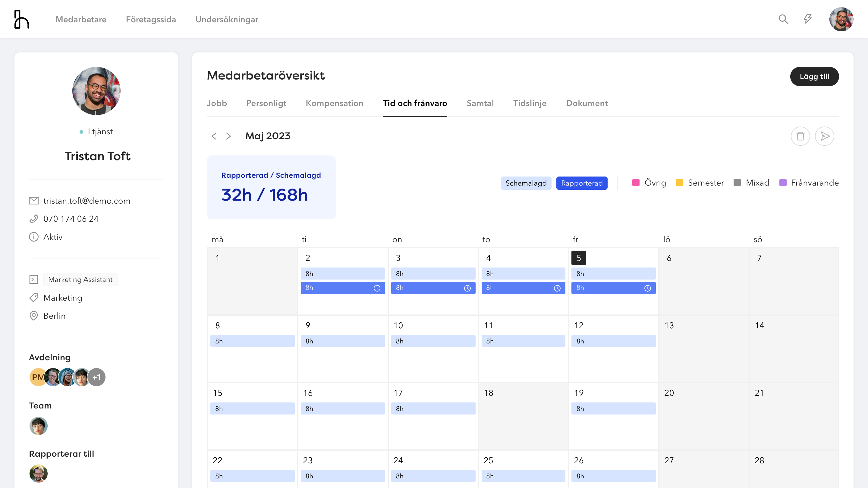Open the Undersökningar menu

[x=227, y=19]
